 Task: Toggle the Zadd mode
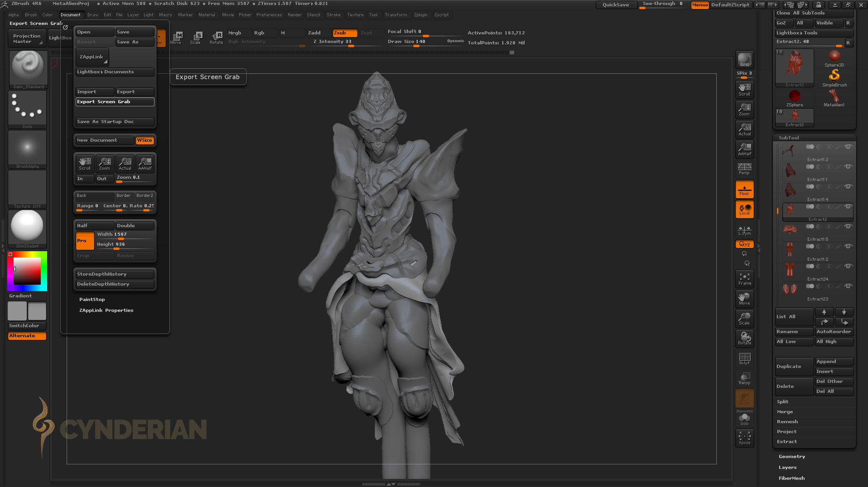point(318,33)
